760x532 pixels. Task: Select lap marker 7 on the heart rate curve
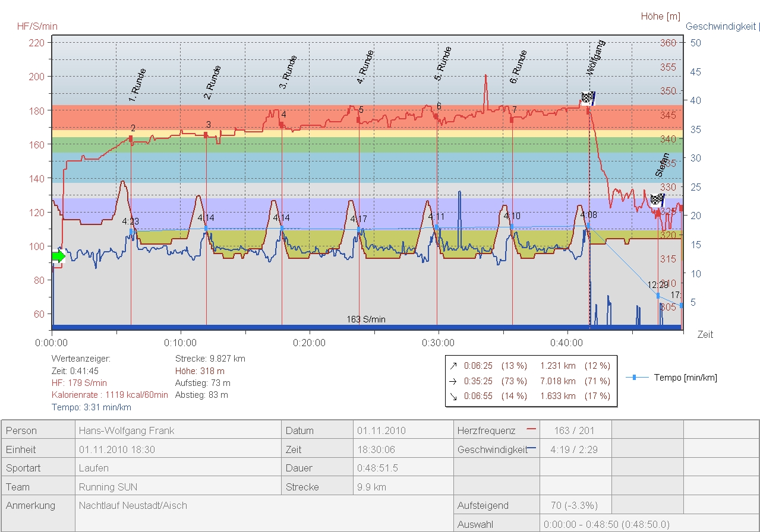pos(512,119)
